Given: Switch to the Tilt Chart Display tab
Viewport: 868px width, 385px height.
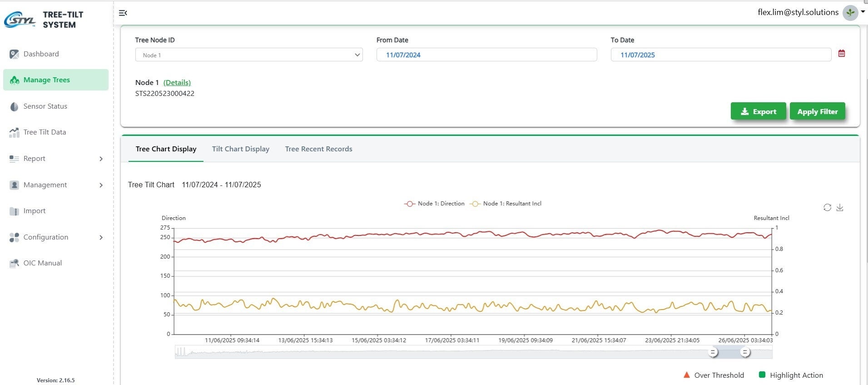Looking at the screenshot, I should coord(240,149).
